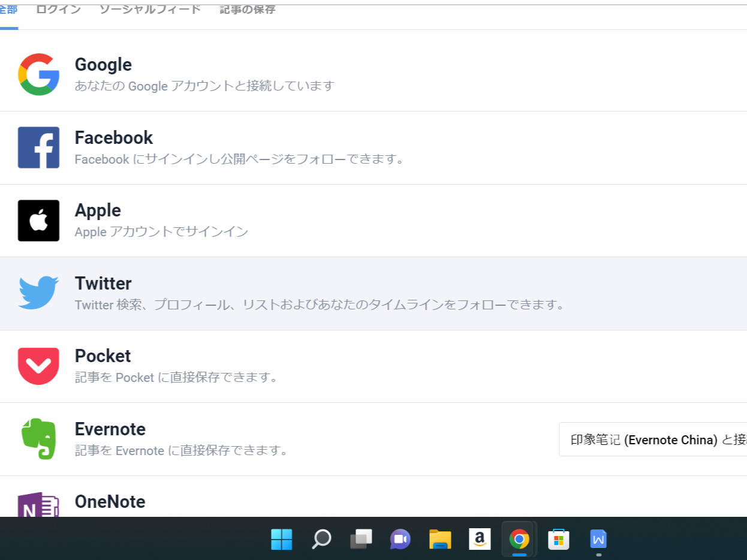Click 'Apple アカウントでサインイン' description
The image size is (747, 560).
[x=161, y=231]
